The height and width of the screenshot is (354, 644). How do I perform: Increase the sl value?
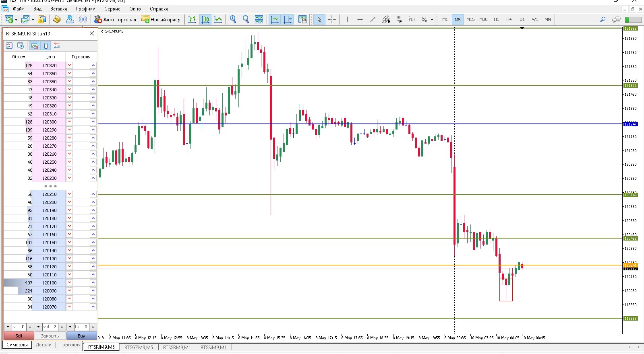30,327
